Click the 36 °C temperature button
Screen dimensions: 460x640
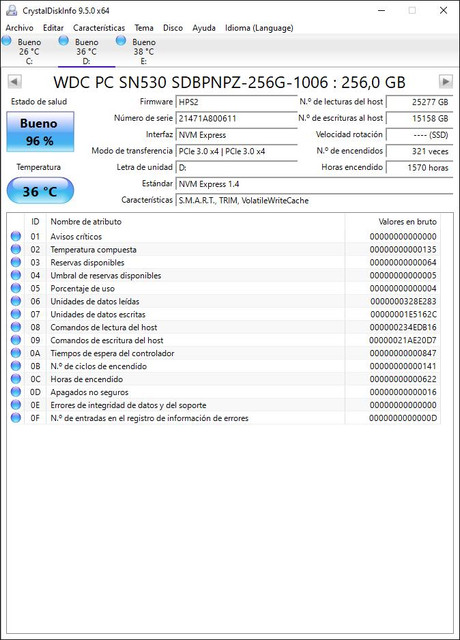40,191
